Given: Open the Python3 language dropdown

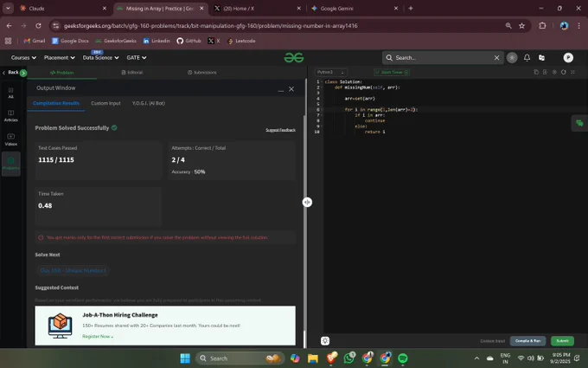Looking at the screenshot, I should 330,72.
